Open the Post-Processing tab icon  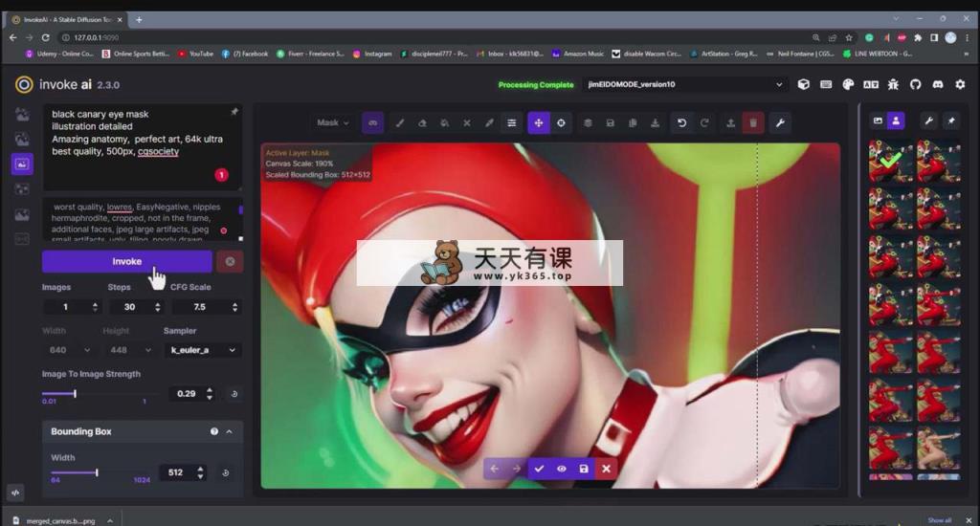pos(22,214)
